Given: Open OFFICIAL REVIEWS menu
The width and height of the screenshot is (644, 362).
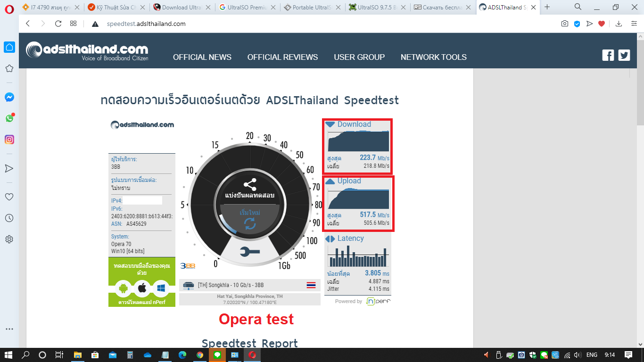Looking at the screenshot, I should [x=283, y=57].
